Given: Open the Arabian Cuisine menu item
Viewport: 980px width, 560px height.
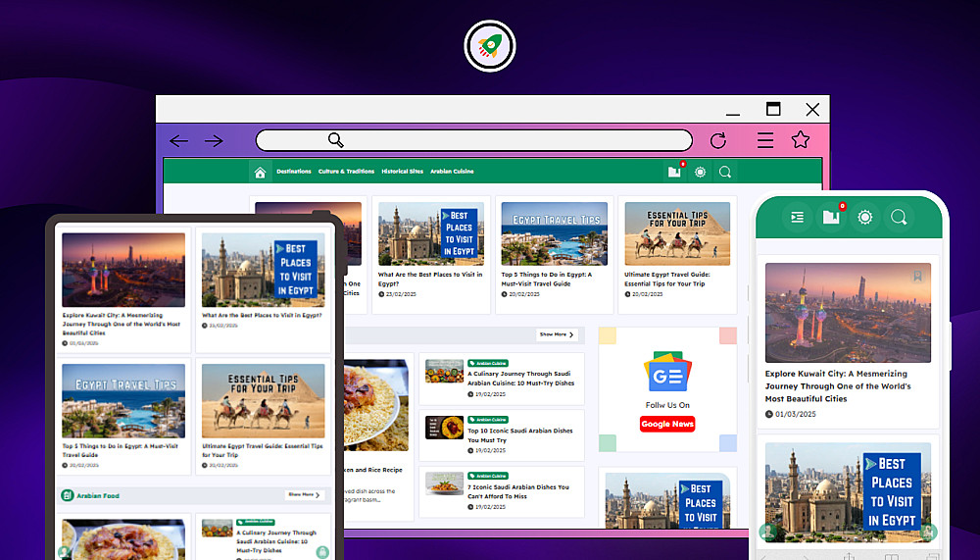Looking at the screenshot, I should click(x=452, y=172).
